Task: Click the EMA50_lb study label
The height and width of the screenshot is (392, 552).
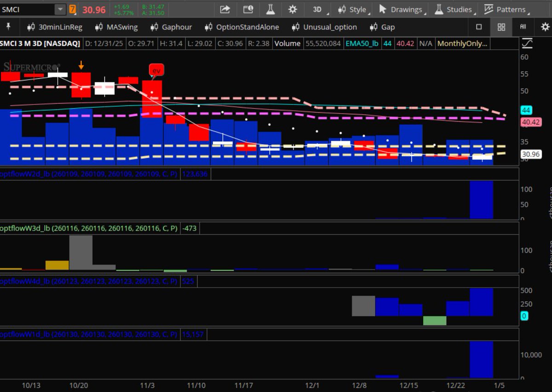Action: (362, 44)
